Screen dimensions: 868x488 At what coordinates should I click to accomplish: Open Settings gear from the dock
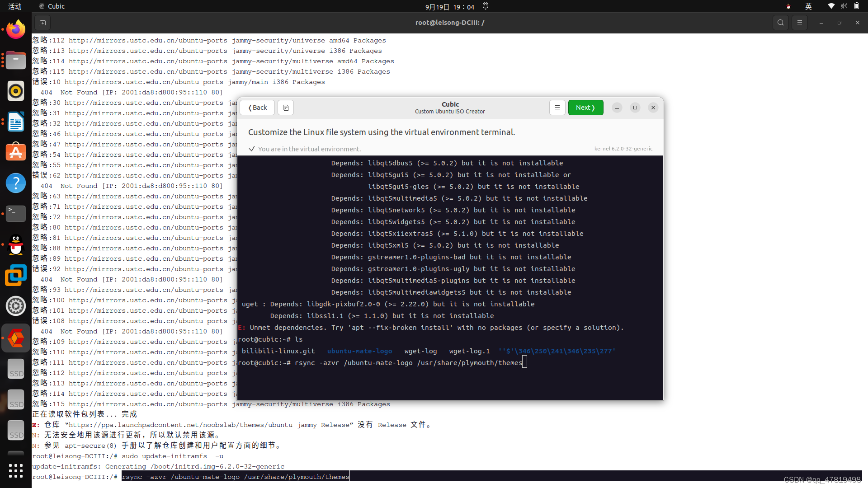[x=16, y=306]
